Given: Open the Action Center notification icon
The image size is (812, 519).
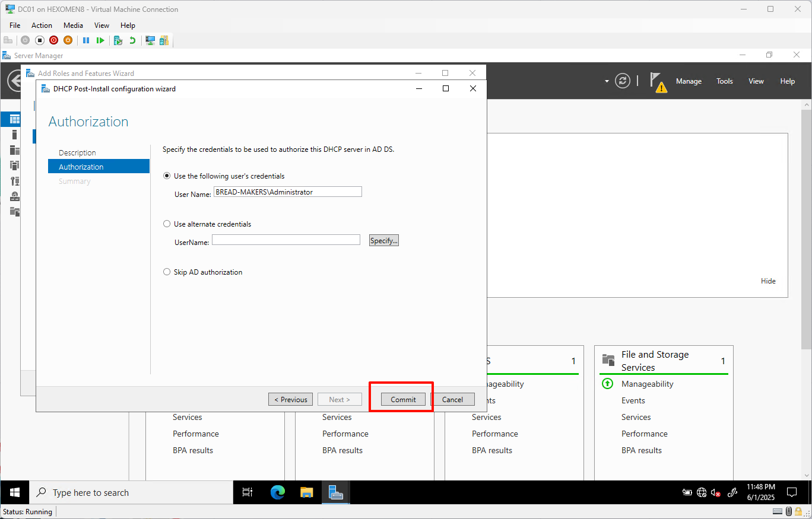Looking at the screenshot, I should [791, 492].
